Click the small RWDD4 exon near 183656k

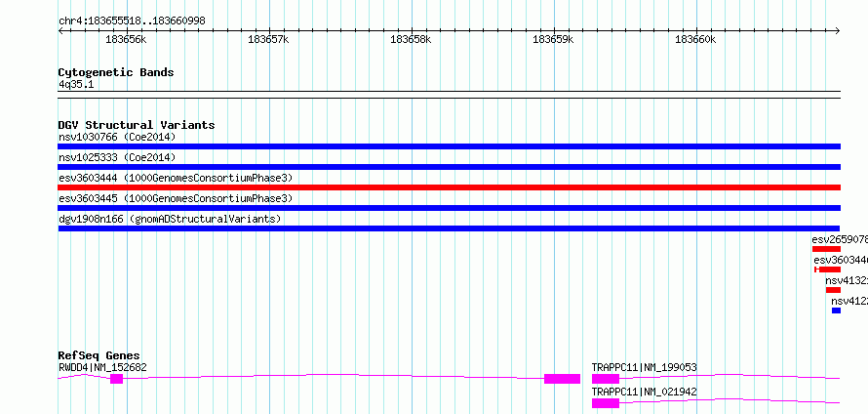tap(116, 379)
